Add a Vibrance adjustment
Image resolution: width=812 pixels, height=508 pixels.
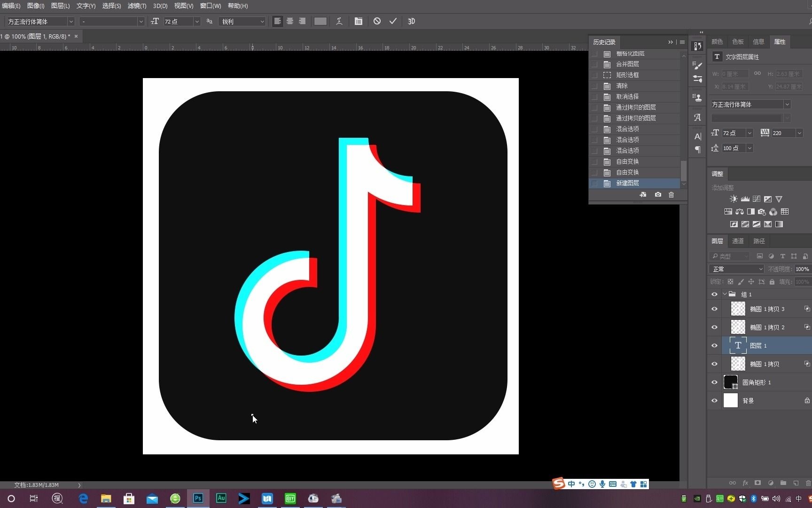point(779,199)
